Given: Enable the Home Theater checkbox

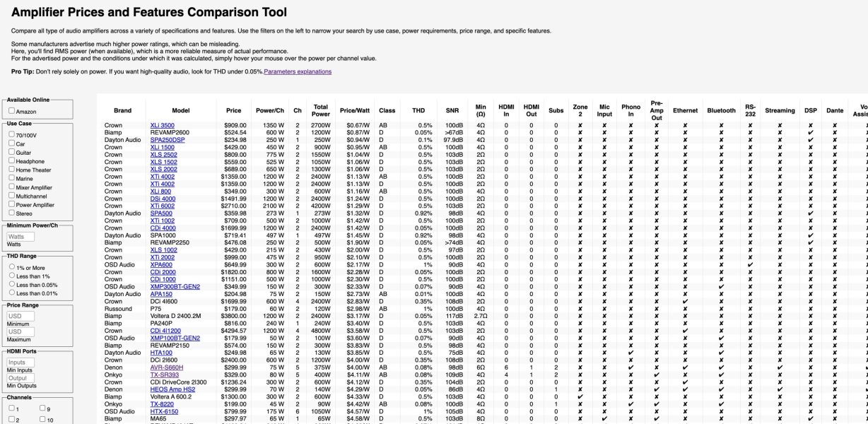Looking at the screenshot, I should click(x=12, y=169).
